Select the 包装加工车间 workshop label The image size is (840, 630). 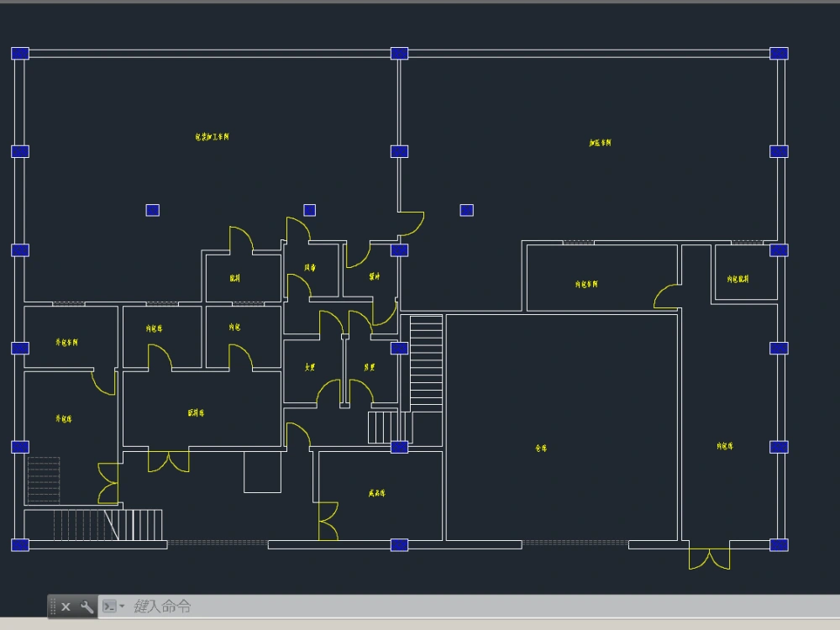[212, 135]
